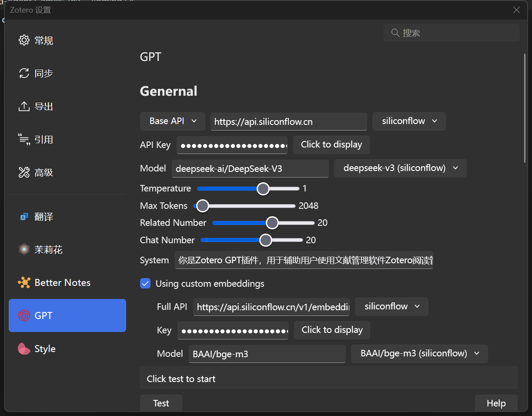Open the 茉莉花 settings section
Screen dimensions: 532x416
point(24,249)
